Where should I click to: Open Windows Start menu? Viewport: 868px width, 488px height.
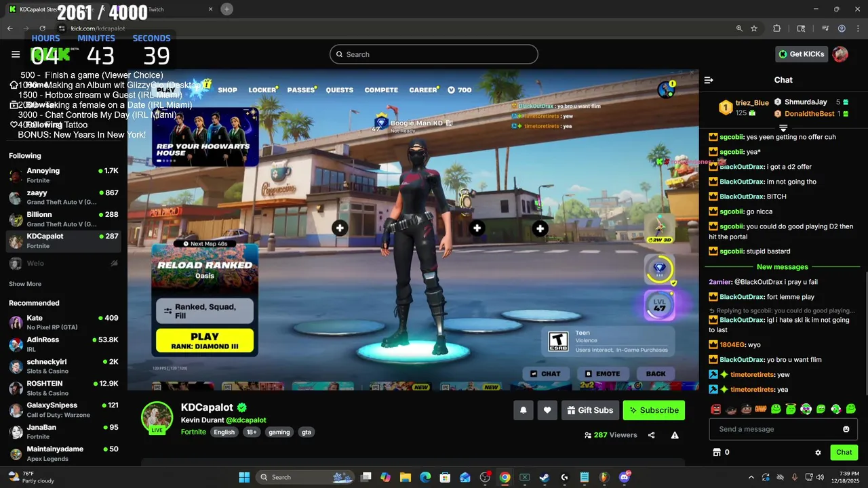click(x=244, y=477)
